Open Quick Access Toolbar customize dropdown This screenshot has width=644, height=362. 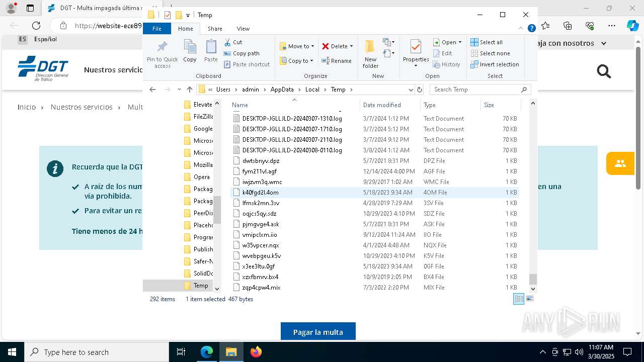(x=188, y=15)
